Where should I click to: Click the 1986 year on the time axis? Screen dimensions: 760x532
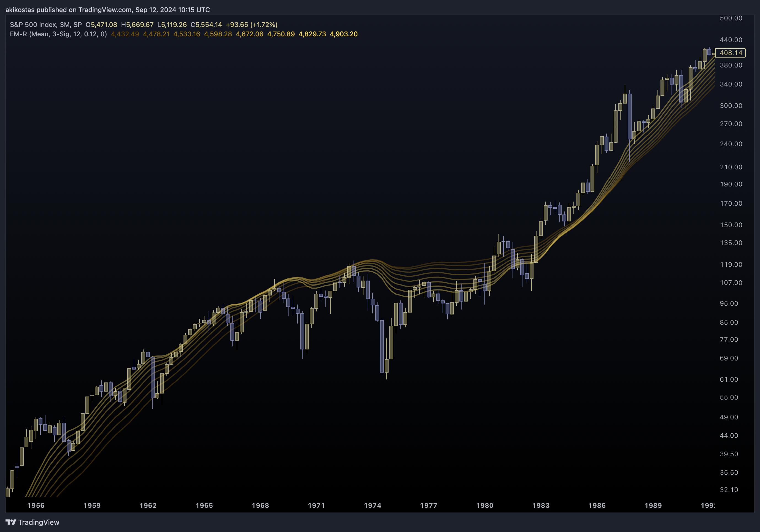(597, 506)
